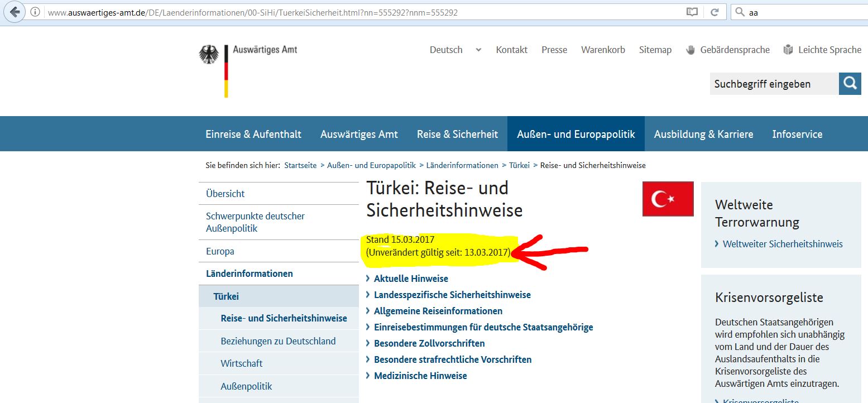Open the Reise & Sicherheit menu

pos(457,134)
